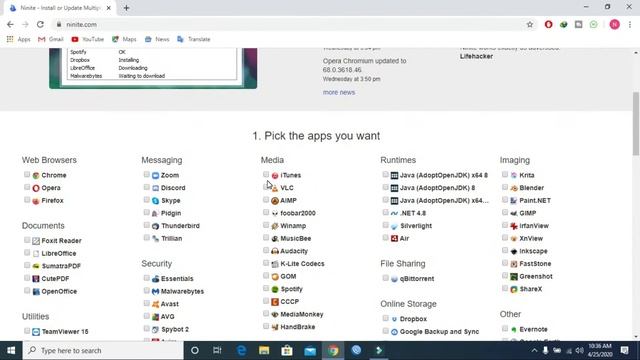Check the Essentials checkbox under Security
This screenshot has width=640, height=360.
tap(147, 278)
